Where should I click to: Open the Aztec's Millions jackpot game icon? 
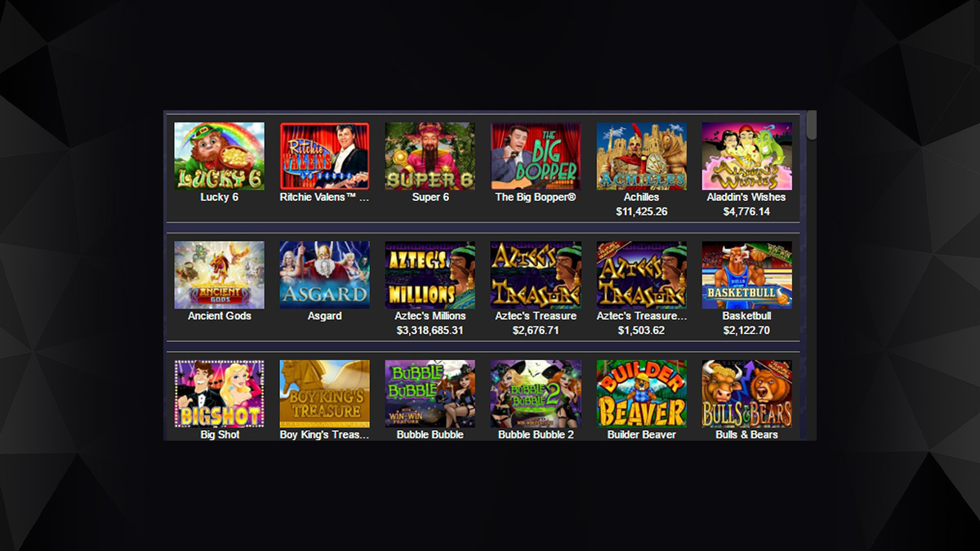pos(430,275)
